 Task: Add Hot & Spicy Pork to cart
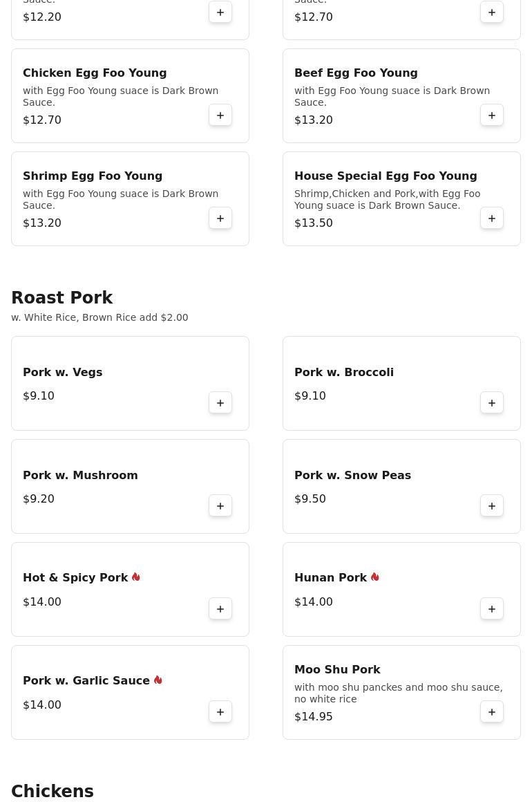pyautogui.click(x=220, y=609)
